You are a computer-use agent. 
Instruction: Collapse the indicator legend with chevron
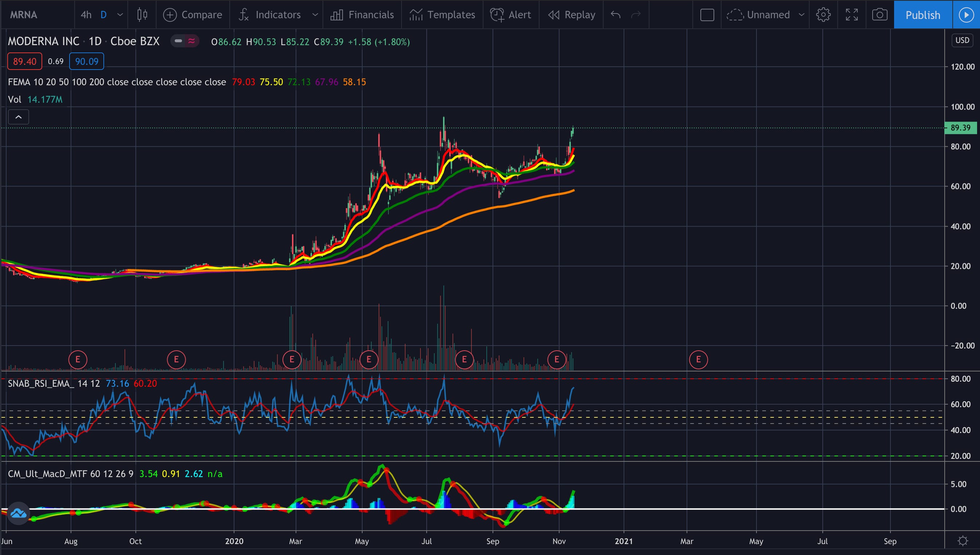(x=18, y=117)
